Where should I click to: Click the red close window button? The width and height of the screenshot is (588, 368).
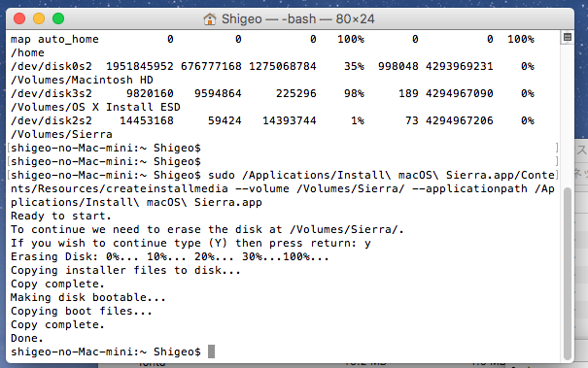coord(19,18)
